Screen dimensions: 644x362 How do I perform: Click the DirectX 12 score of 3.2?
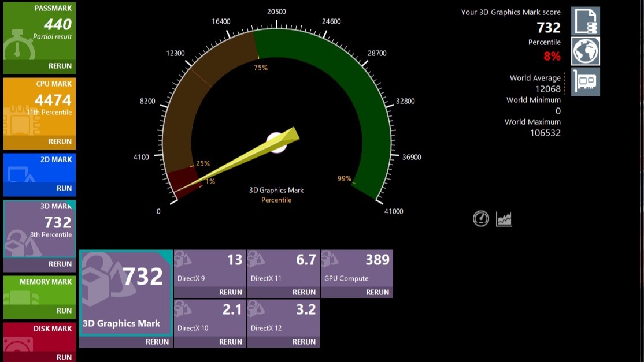(306, 309)
